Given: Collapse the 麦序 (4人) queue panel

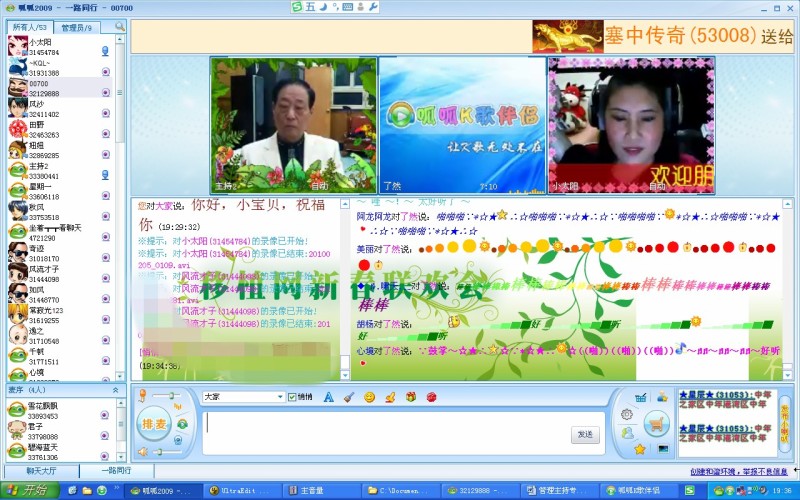Looking at the screenshot, I should (116, 390).
